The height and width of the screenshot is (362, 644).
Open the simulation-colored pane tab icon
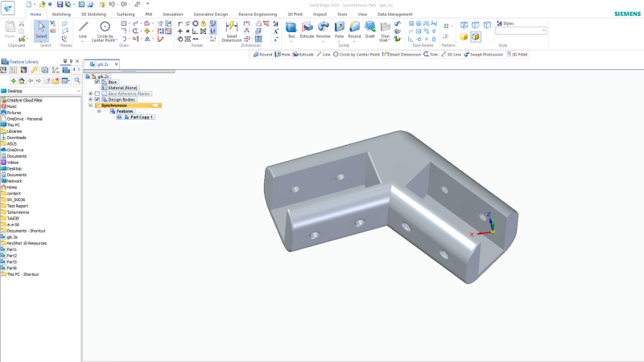point(24,70)
